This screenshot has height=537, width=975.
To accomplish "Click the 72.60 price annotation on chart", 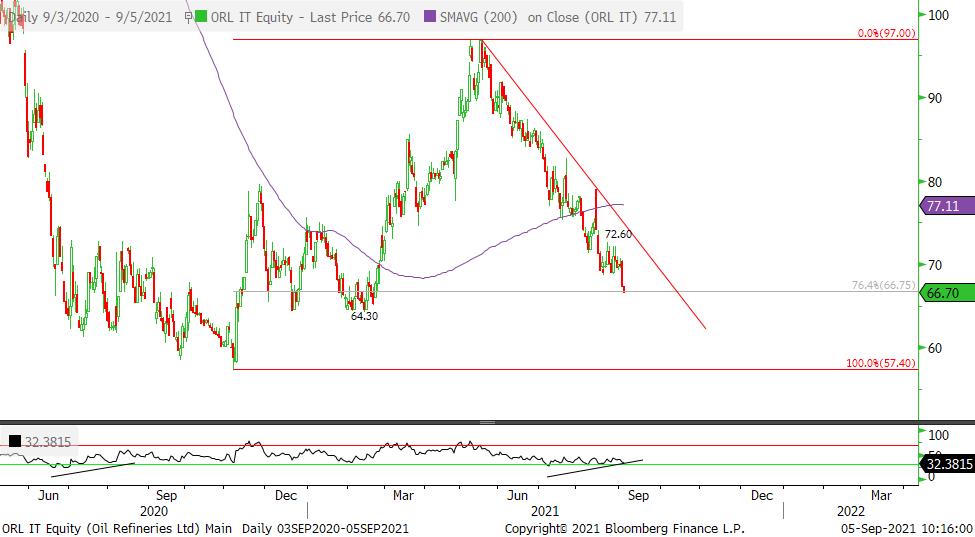I will [618, 234].
